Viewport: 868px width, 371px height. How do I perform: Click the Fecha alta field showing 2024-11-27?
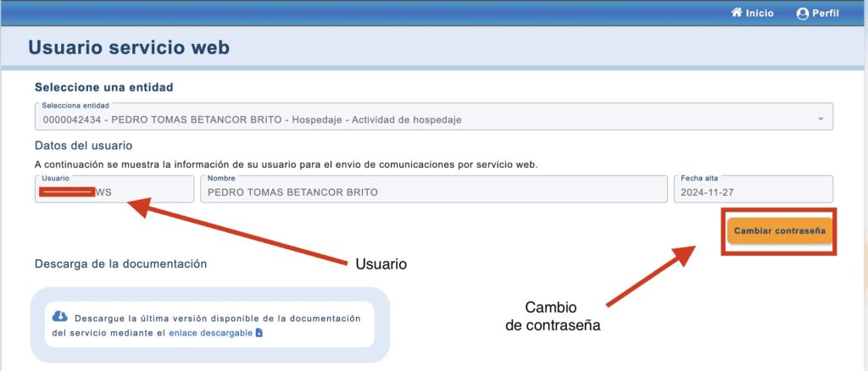753,189
